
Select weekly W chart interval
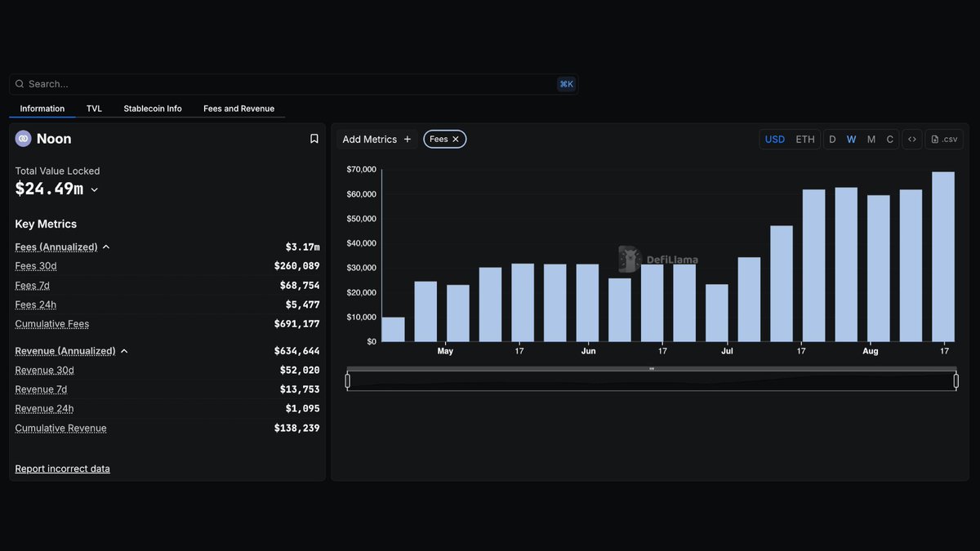[x=851, y=140]
